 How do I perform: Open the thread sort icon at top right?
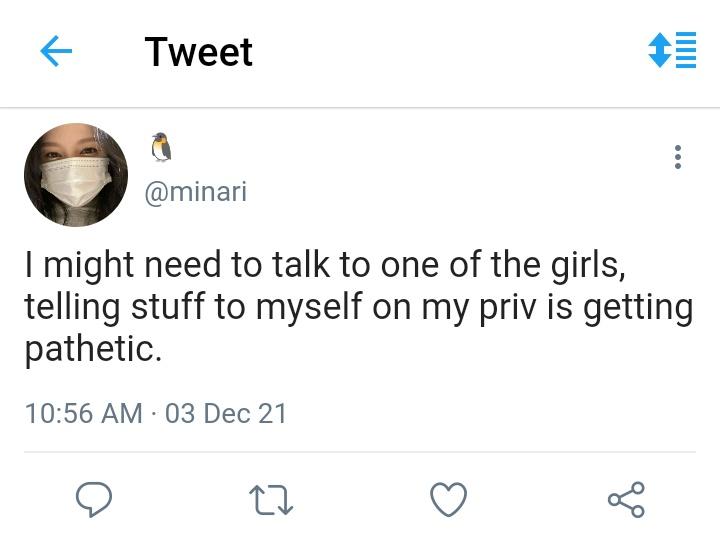pos(672,50)
